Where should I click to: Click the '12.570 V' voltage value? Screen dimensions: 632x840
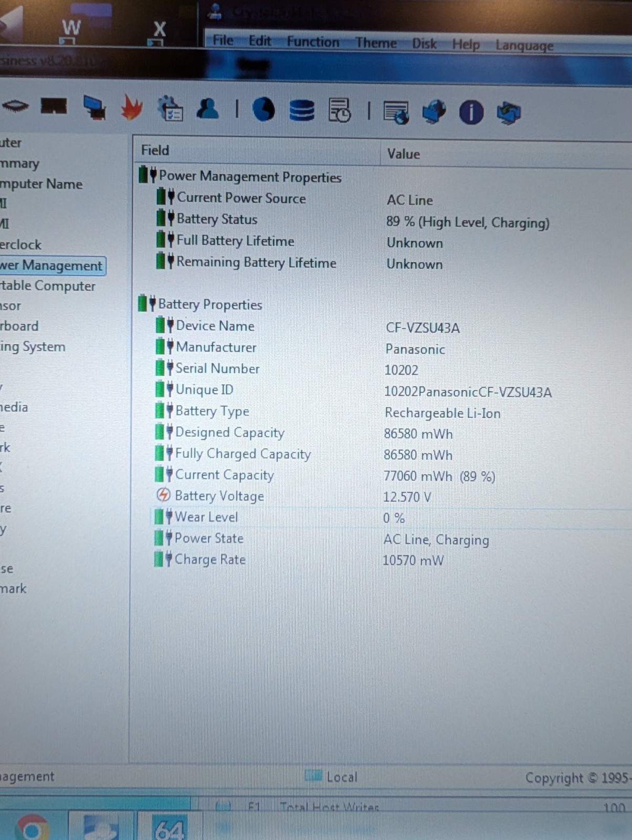click(407, 497)
